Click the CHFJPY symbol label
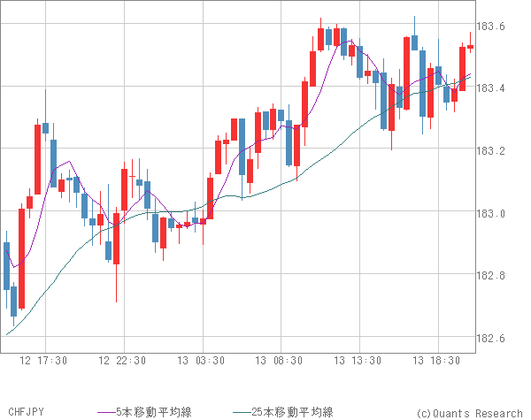 pyautogui.click(x=26, y=412)
